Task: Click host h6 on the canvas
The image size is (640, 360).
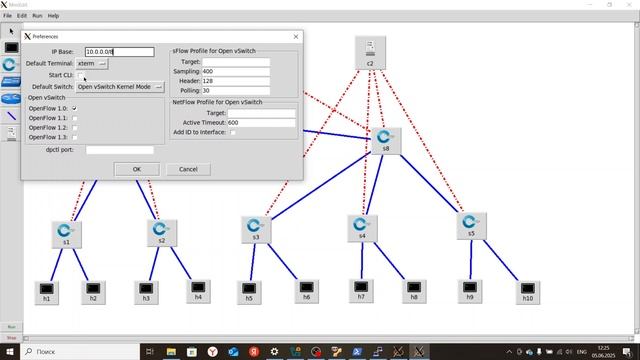Action: click(307, 291)
